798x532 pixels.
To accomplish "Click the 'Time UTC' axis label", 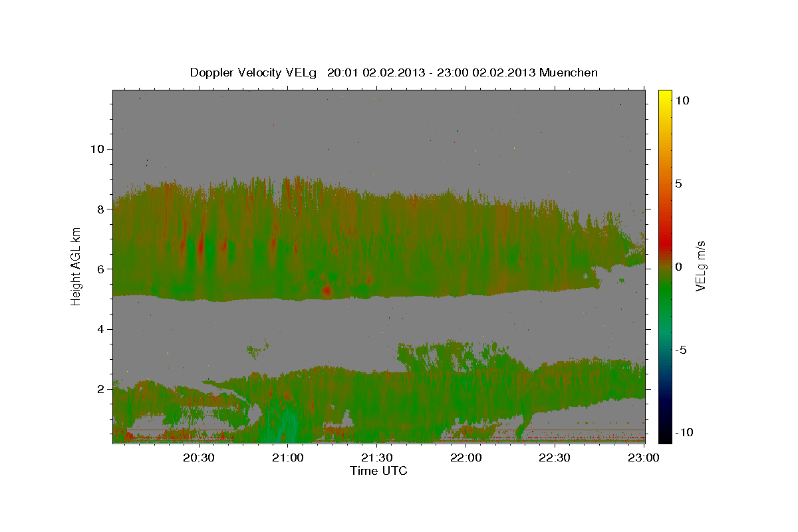I will coord(378,471).
